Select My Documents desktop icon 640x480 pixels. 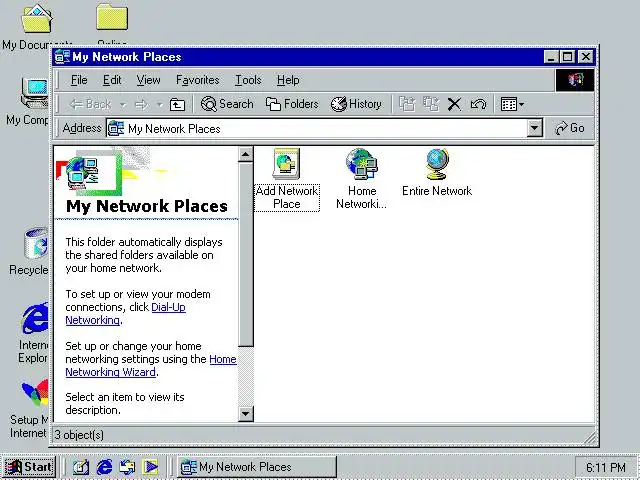point(36,27)
